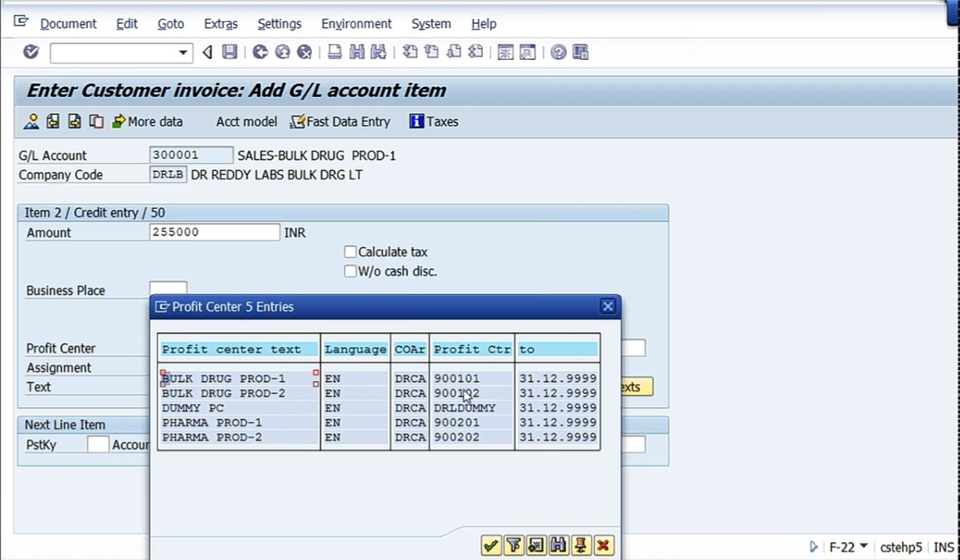960x560 pixels.
Task: Click the Save floppy disk icon
Action: [230, 52]
